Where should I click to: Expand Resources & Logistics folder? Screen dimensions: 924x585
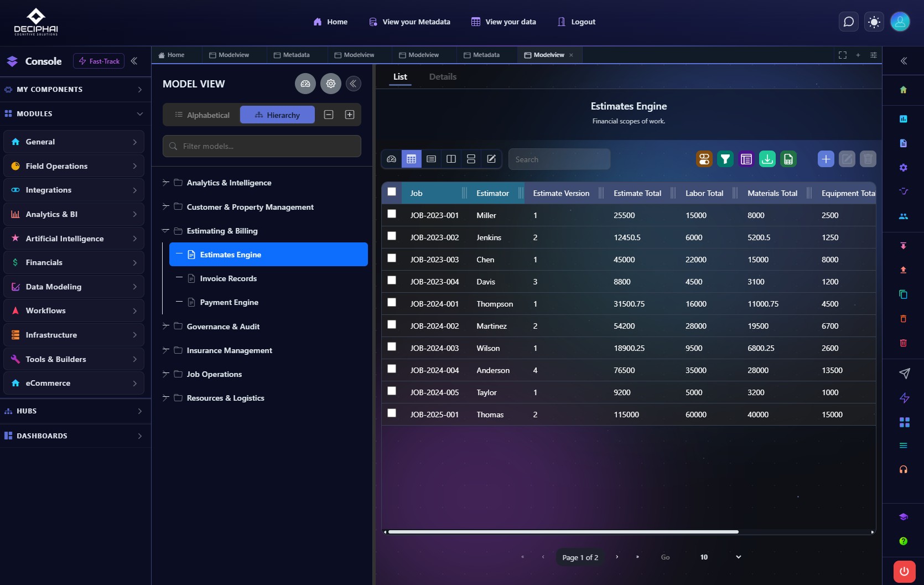pyautogui.click(x=165, y=398)
